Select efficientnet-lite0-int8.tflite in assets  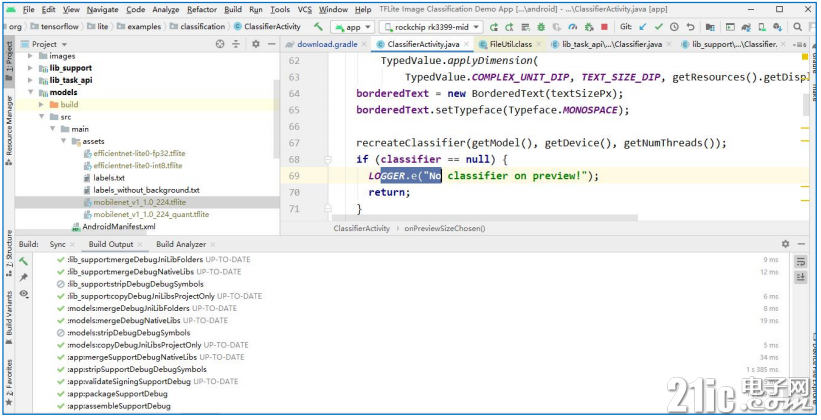(x=138, y=165)
